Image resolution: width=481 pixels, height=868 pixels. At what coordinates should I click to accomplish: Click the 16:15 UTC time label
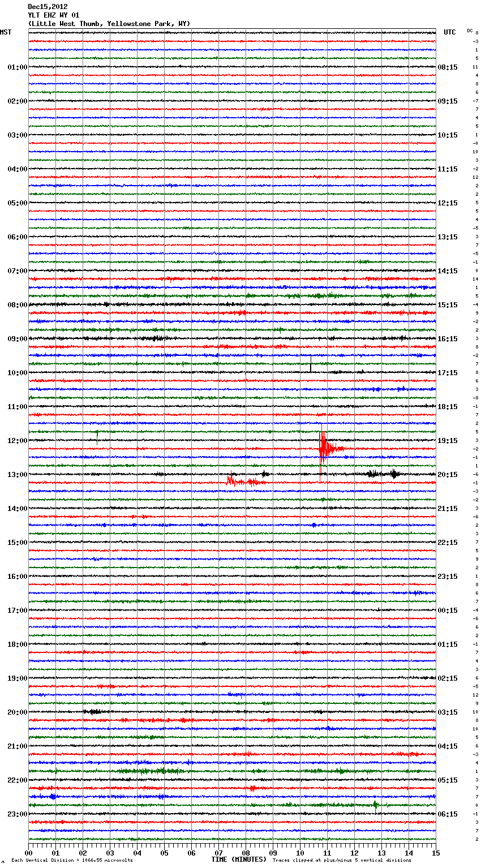[x=448, y=339]
